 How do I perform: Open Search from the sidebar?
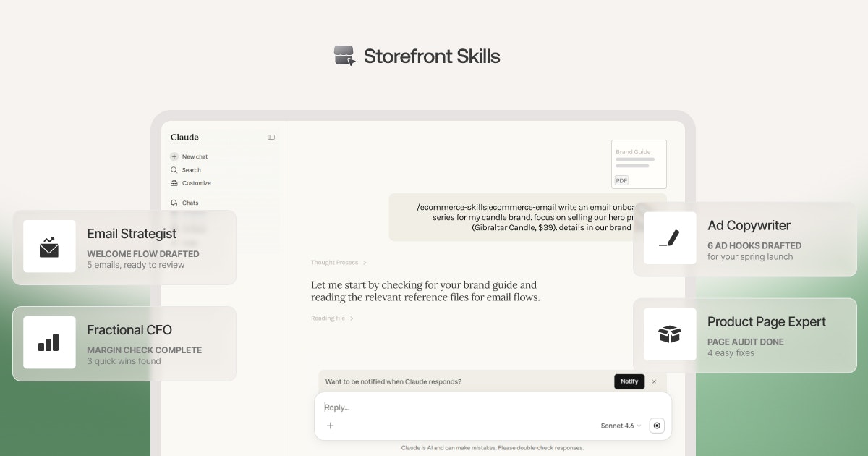(x=187, y=170)
